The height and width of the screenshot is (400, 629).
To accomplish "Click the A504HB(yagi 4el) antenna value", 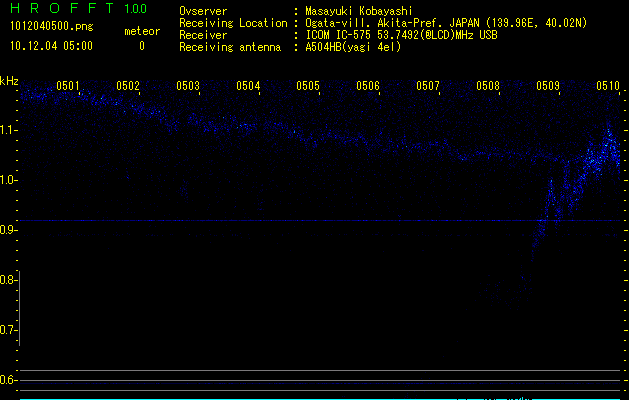I will pos(353,47).
